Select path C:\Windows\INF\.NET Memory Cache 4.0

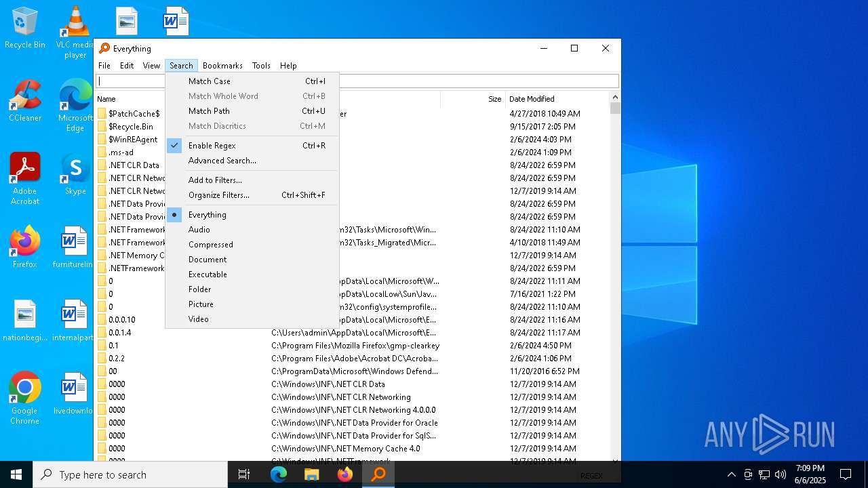tap(345, 449)
